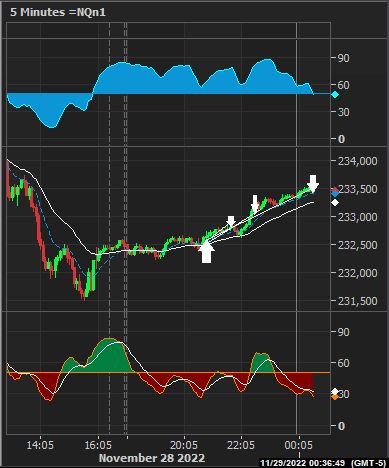Select the 232,500 price axis label
The height and width of the screenshot is (468, 389).
[358, 245]
